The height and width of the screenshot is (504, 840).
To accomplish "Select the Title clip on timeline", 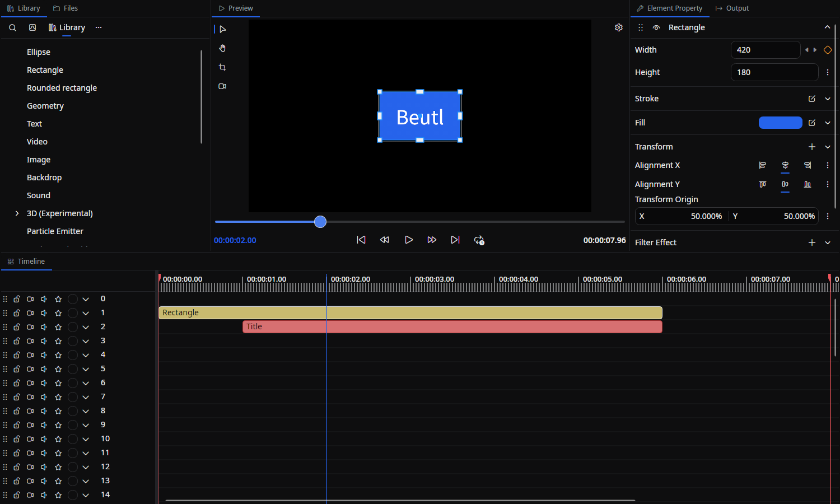I will (x=452, y=326).
